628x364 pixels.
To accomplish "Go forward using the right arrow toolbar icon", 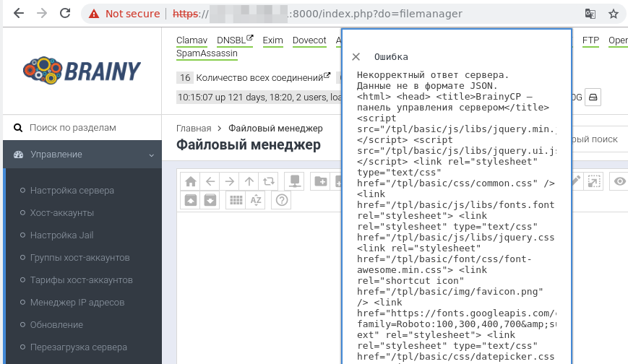I will click(x=229, y=182).
